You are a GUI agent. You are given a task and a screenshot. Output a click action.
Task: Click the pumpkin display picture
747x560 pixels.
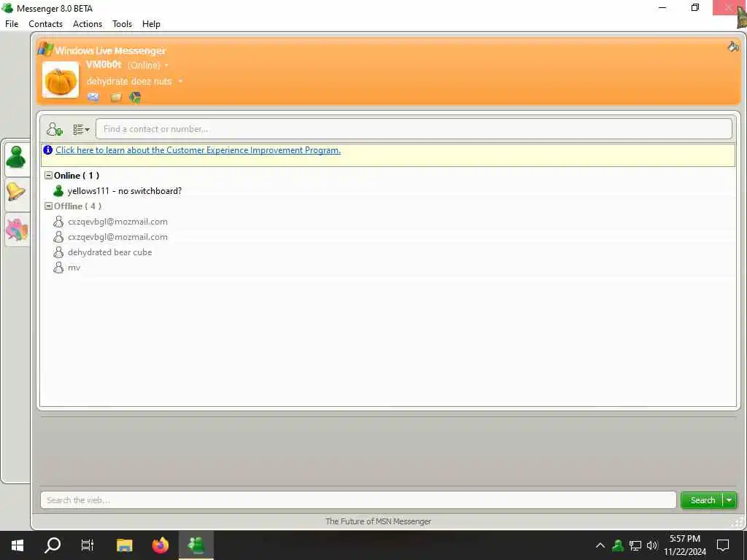[x=61, y=80]
